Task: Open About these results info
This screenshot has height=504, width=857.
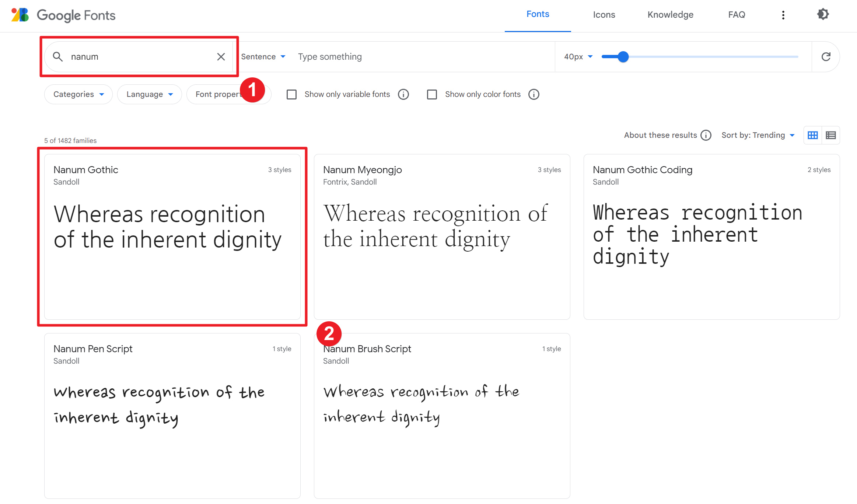Action: coord(706,135)
